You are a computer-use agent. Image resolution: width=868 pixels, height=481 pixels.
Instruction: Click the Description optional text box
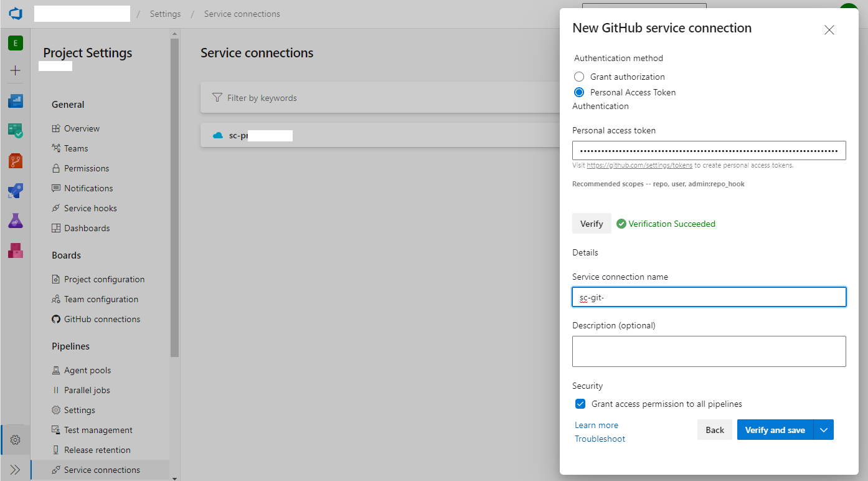(x=709, y=351)
